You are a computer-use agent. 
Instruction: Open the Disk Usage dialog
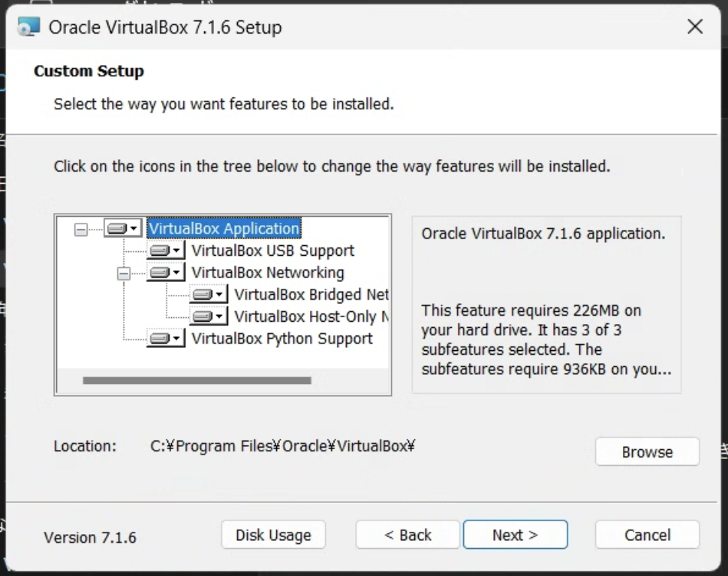(x=273, y=535)
